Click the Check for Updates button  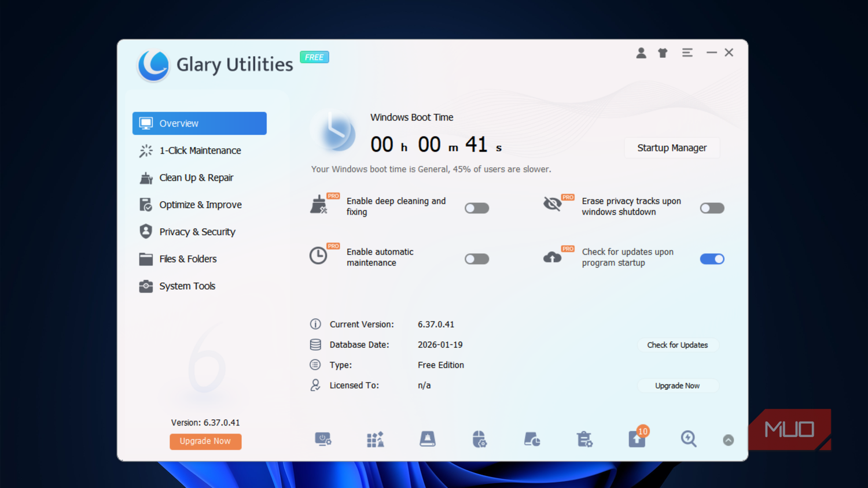pos(678,345)
